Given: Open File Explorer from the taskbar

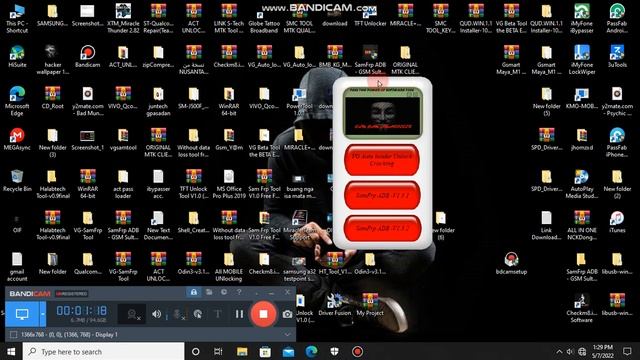Looking at the screenshot, I should (x=242, y=351).
